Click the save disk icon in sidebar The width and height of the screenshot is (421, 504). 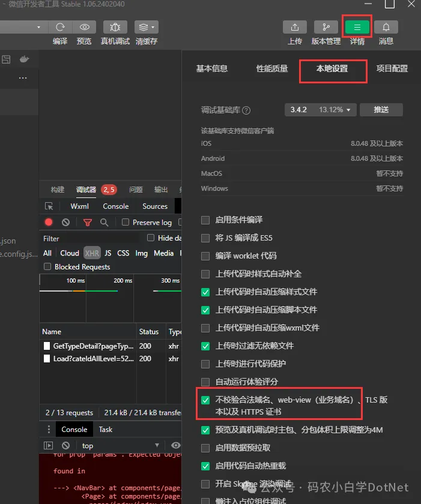[6, 59]
